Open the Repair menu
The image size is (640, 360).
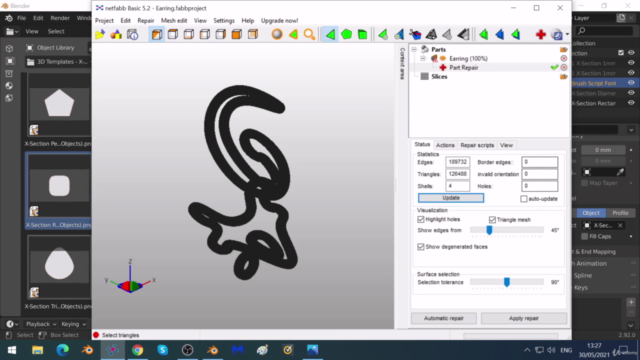[x=146, y=20]
